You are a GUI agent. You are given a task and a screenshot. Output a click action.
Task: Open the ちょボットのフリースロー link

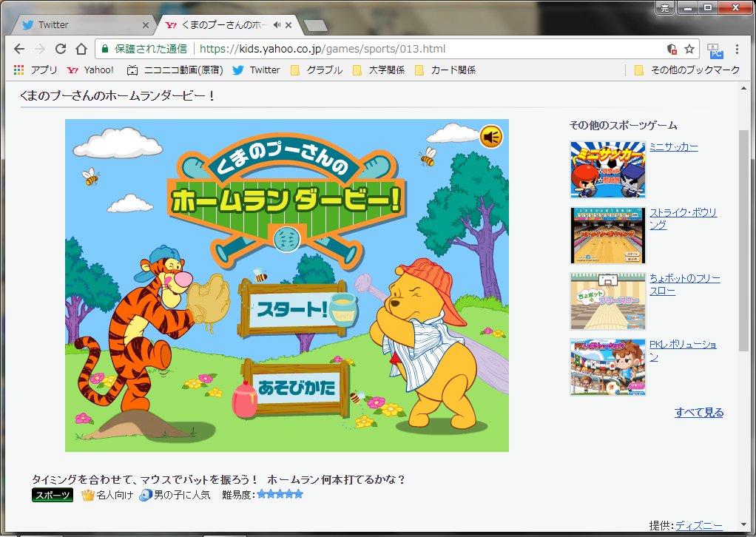click(x=685, y=285)
